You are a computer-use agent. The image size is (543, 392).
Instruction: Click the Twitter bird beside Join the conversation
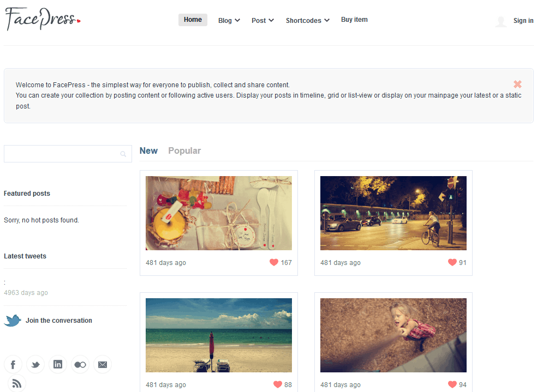(13, 321)
